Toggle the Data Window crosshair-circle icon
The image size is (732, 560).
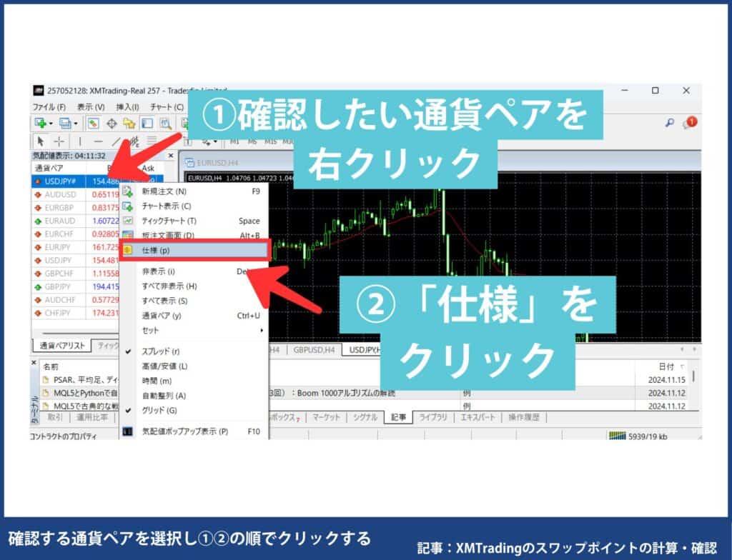pos(111,123)
